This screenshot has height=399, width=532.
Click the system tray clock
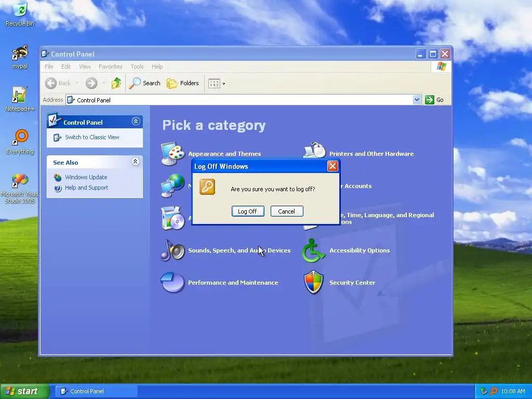[x=513, y=391]
